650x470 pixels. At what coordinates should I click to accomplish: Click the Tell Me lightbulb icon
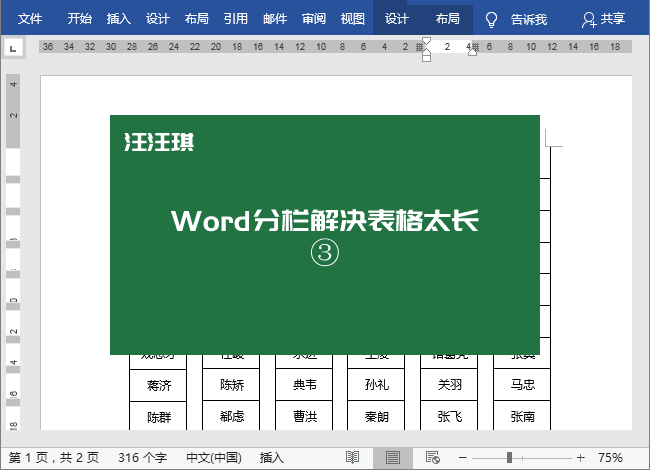[x=491, y=19]
